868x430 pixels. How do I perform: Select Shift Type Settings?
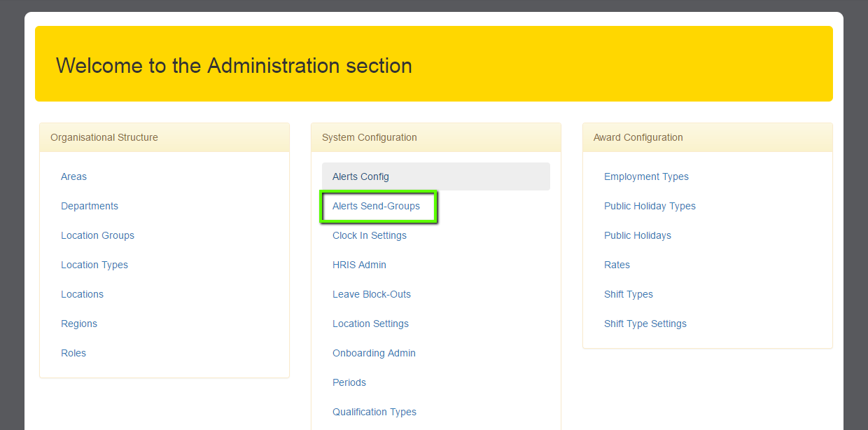645,324
